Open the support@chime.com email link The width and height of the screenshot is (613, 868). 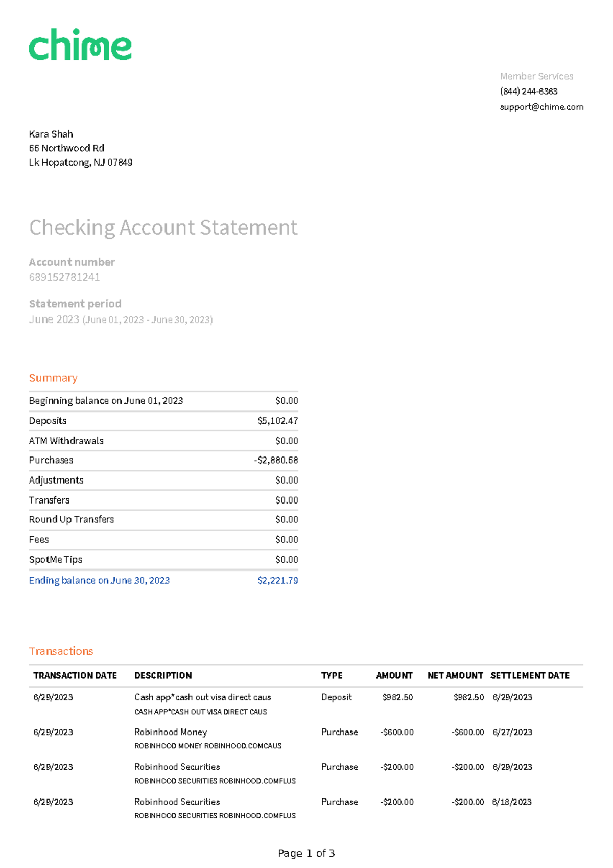541,107
